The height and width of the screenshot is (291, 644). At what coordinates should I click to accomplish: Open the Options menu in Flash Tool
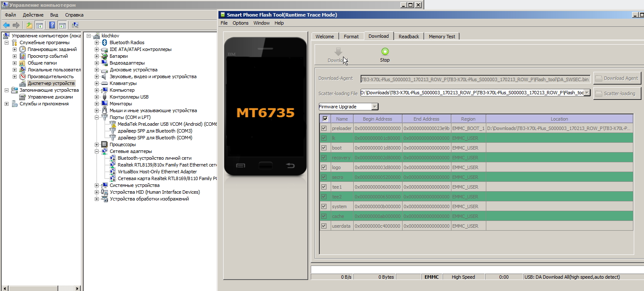click(x=240, y=23)
